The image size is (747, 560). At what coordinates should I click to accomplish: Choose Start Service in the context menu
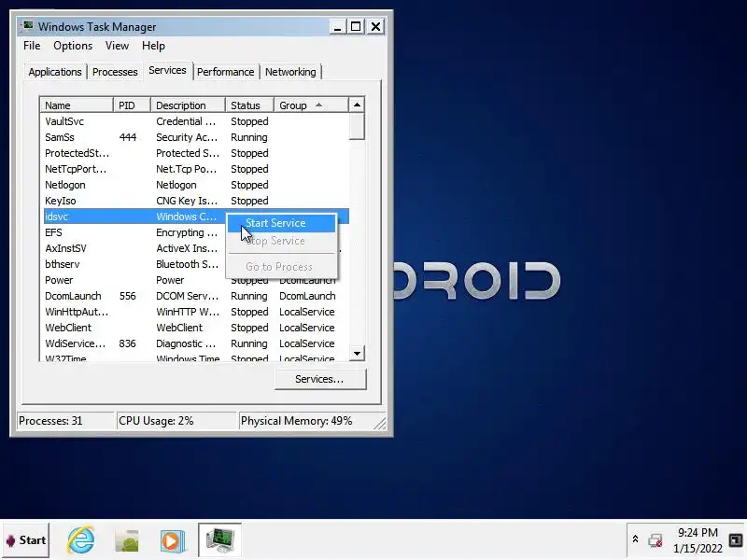coord(282,223)
